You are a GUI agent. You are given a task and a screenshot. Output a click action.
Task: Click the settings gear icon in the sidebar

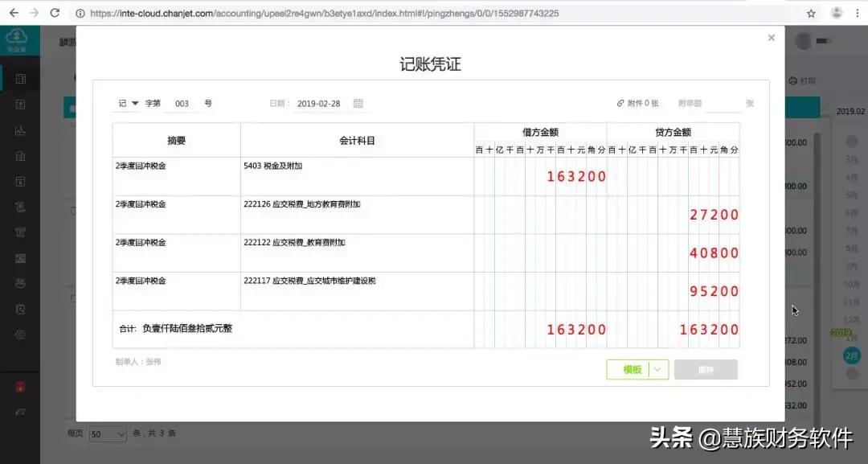[x=20, y=334]
